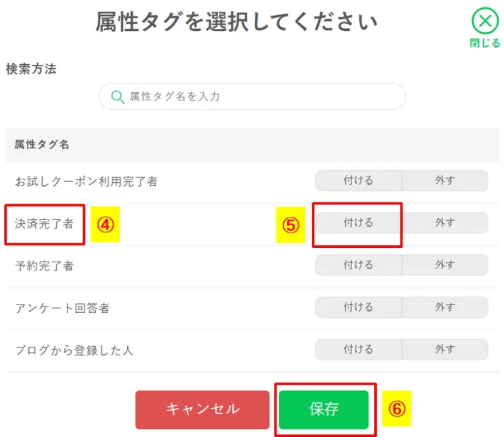Screen dimensions: 504x437
Task: Click inside the 属性タグ名を入力 search field
Action: [x=252, y=96]
